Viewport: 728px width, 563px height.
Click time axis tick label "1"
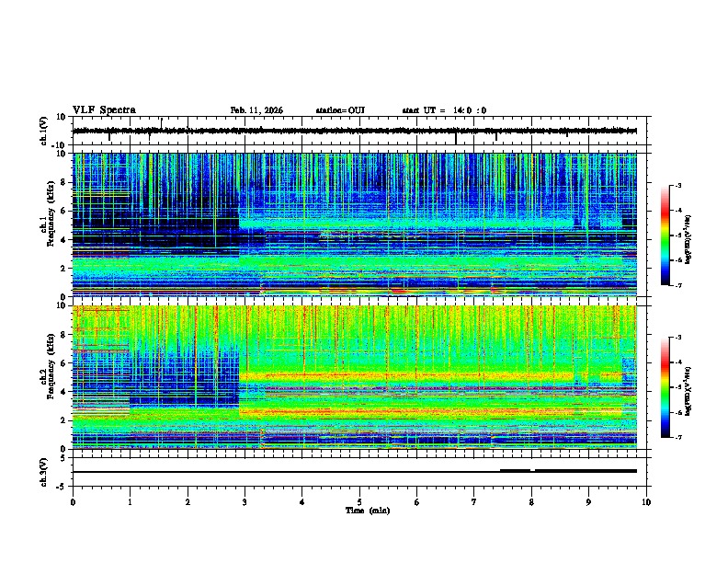(x=130, y=502)
